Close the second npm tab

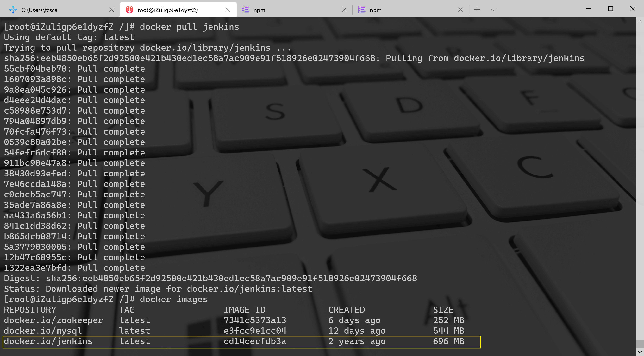[x=460, y=10]
